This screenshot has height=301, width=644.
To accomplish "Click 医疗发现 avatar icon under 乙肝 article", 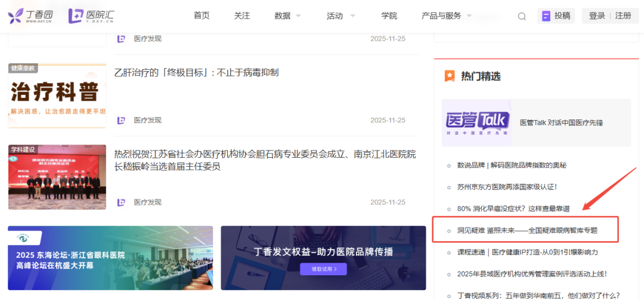I will pos(121,121).
